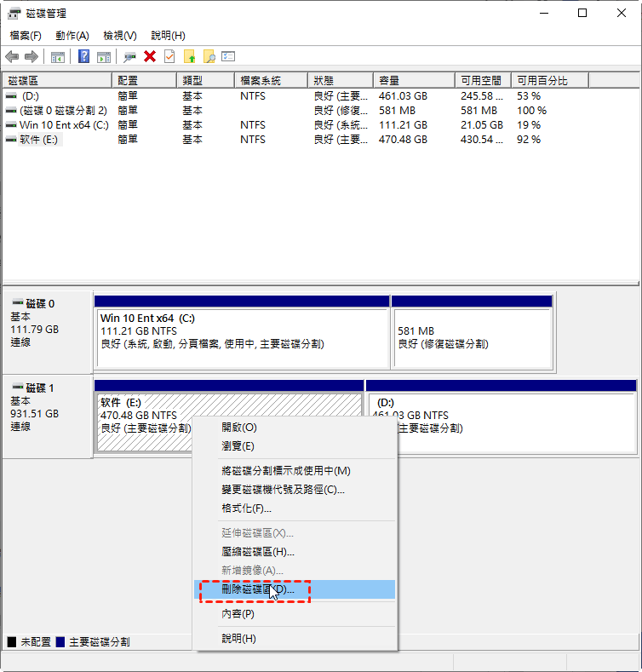The width and height of the screenshot is (642, 672).
Task: Click the 461.03 GB capacity cell
Action: click(x=403, y=96)
